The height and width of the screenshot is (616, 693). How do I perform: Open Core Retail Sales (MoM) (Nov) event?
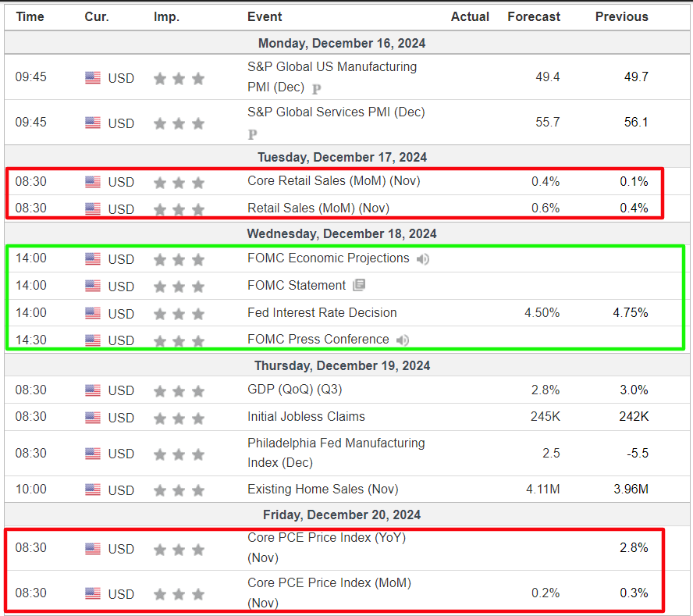pos(334,181)
